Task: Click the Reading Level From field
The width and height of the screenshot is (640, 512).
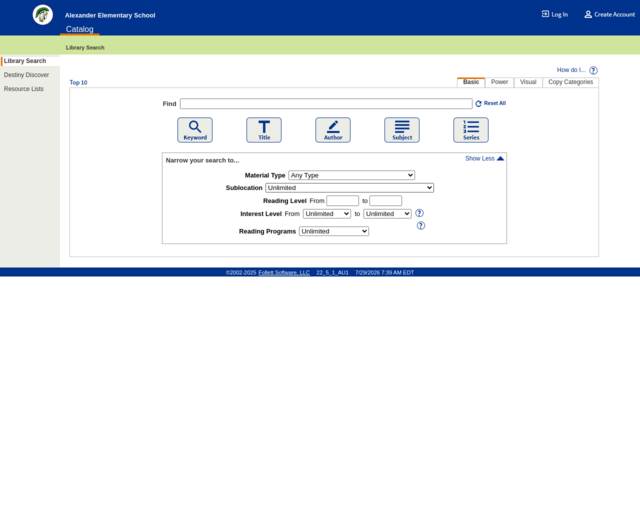Action: [x=342, y=200]
